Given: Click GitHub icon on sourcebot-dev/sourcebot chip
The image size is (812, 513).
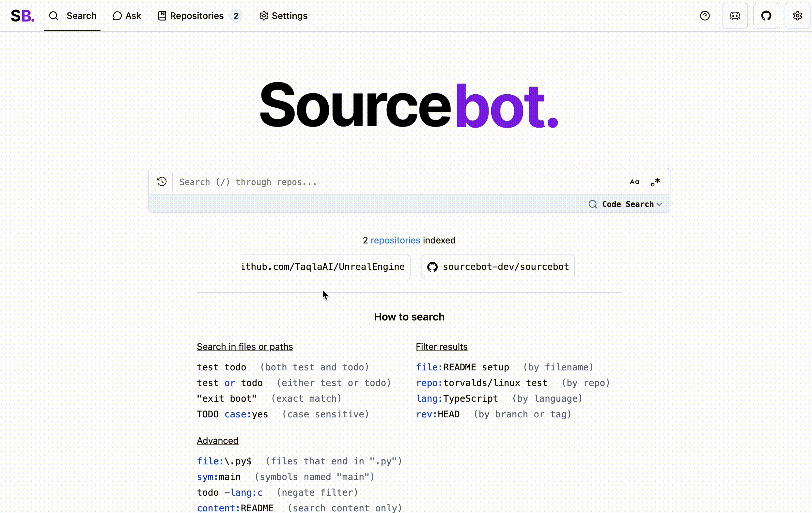Looking at the screenshot, I should 432,267.
